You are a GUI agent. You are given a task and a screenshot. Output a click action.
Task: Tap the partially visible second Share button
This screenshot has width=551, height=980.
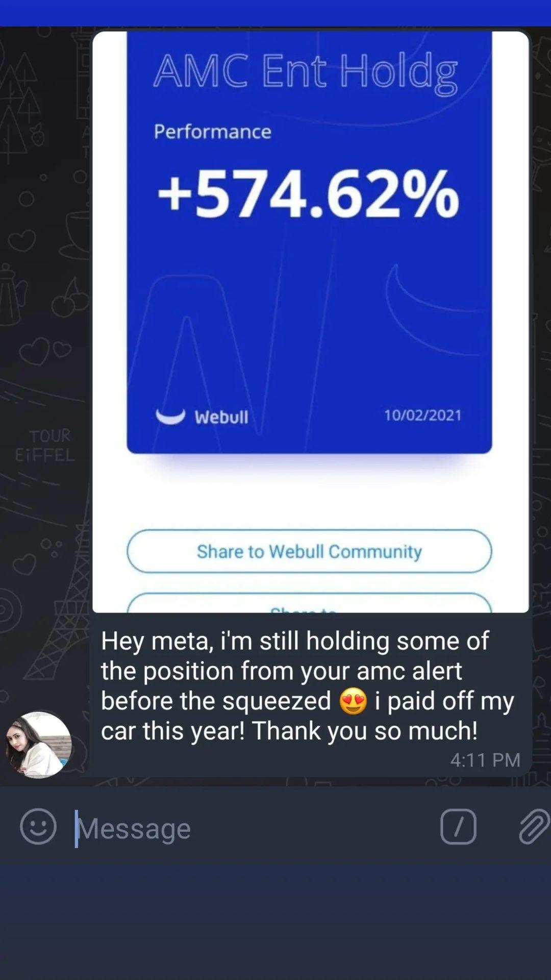[x=309, y=603]
